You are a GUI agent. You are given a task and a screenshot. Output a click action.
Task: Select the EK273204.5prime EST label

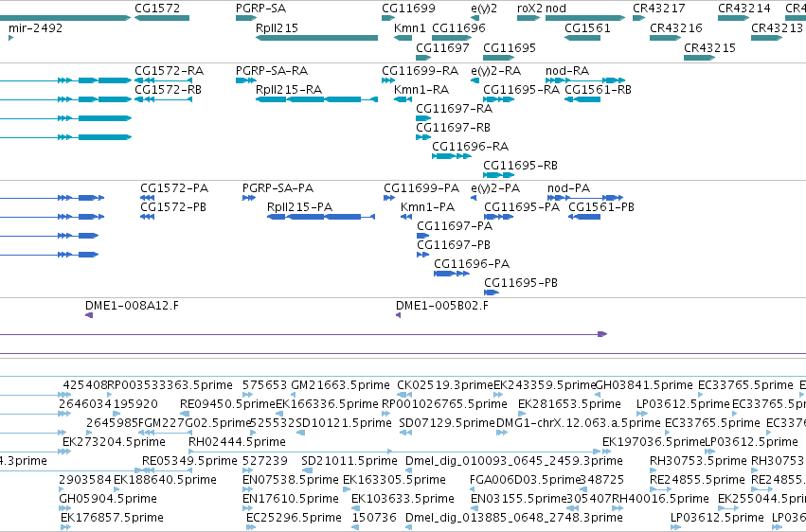point(114,442)
